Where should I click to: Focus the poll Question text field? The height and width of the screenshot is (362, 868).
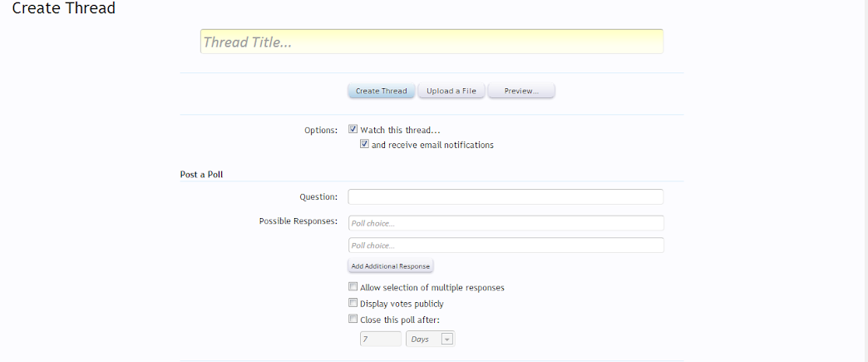pos(505,197)
